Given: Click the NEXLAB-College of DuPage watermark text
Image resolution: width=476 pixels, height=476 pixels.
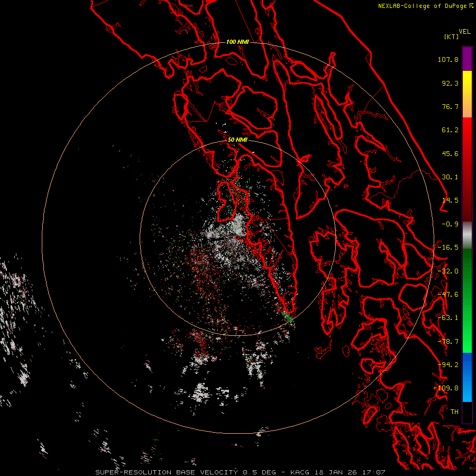Looking at the screenshot, I should (425, 6).
